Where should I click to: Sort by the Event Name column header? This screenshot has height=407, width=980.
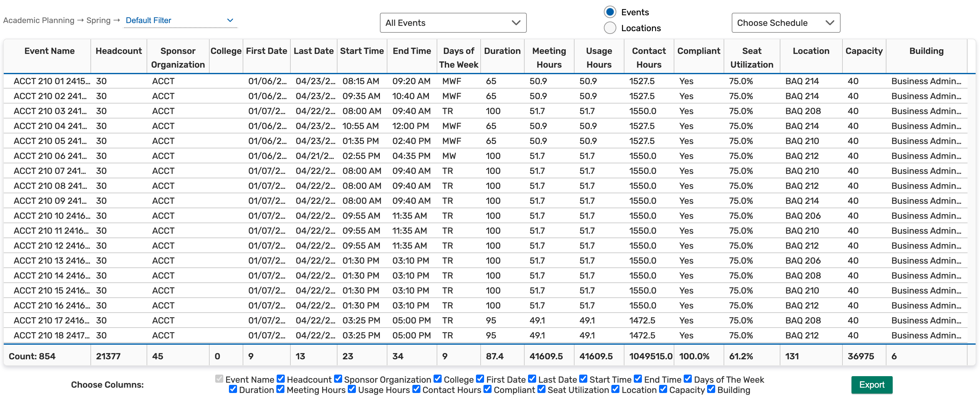[x=50, y=51]
